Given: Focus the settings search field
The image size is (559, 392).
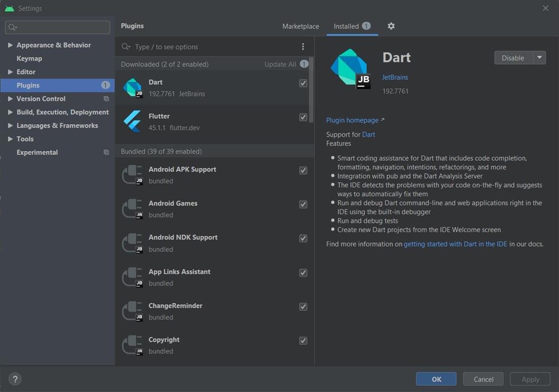Looking at the screenshot, I should (x=58, y=27).
